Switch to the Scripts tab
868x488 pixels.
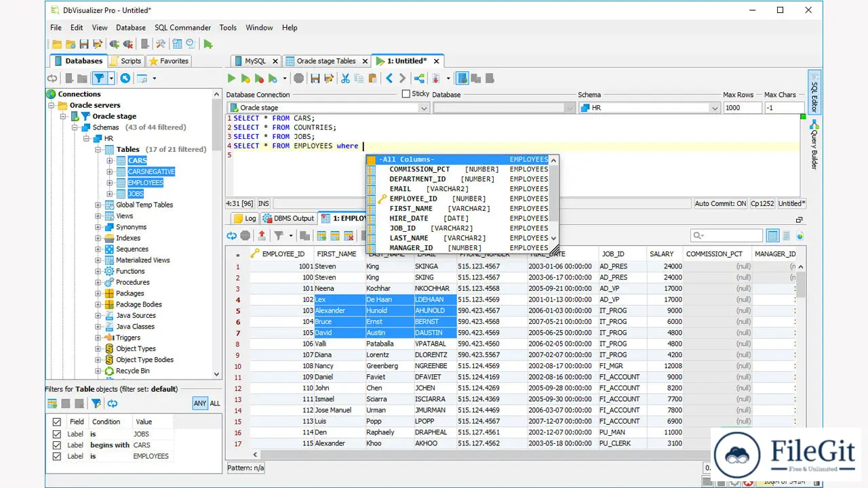coord(126,61)
